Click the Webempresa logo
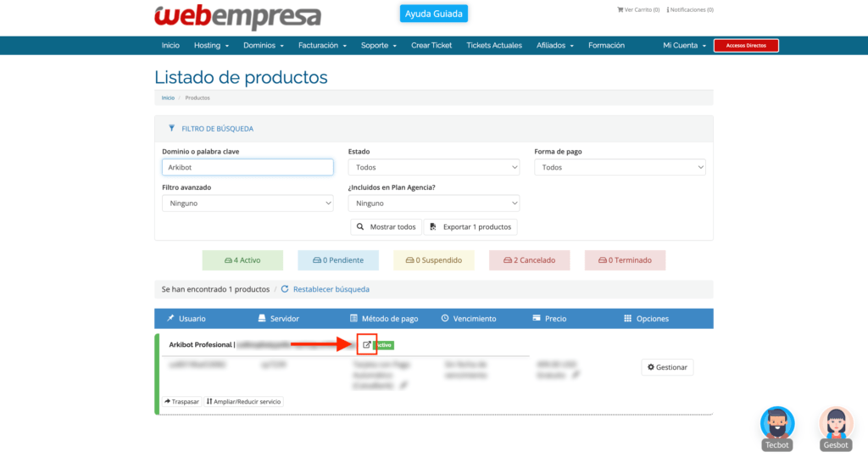Screen dimensions: 868x463 point(238,17)
